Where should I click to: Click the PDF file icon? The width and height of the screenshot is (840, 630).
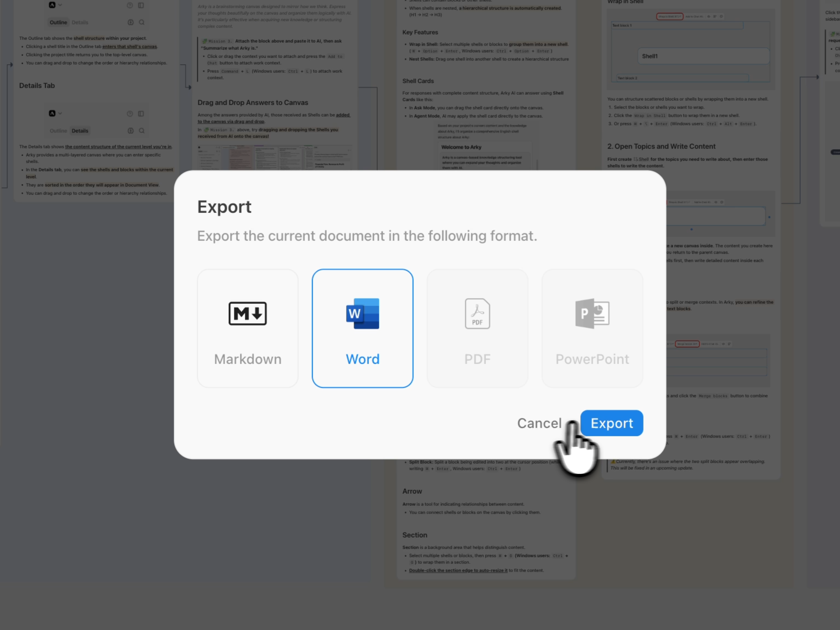pos(477,314)
